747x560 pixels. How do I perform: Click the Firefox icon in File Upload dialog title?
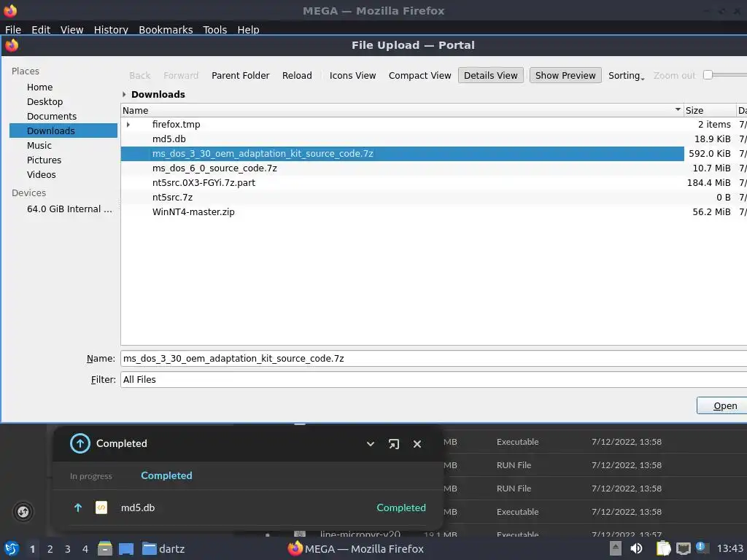click(12, 45)
